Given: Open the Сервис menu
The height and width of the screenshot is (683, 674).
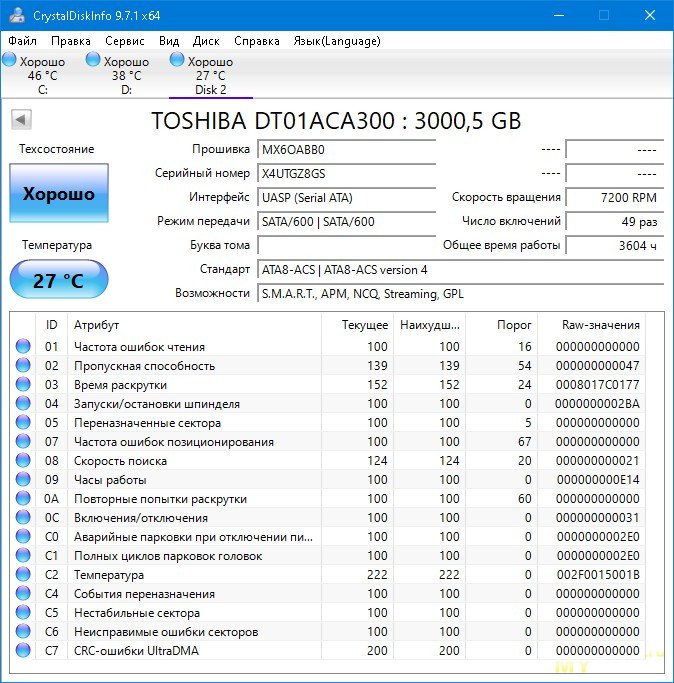Looking at the screenshot, I should tap(124, 41).
